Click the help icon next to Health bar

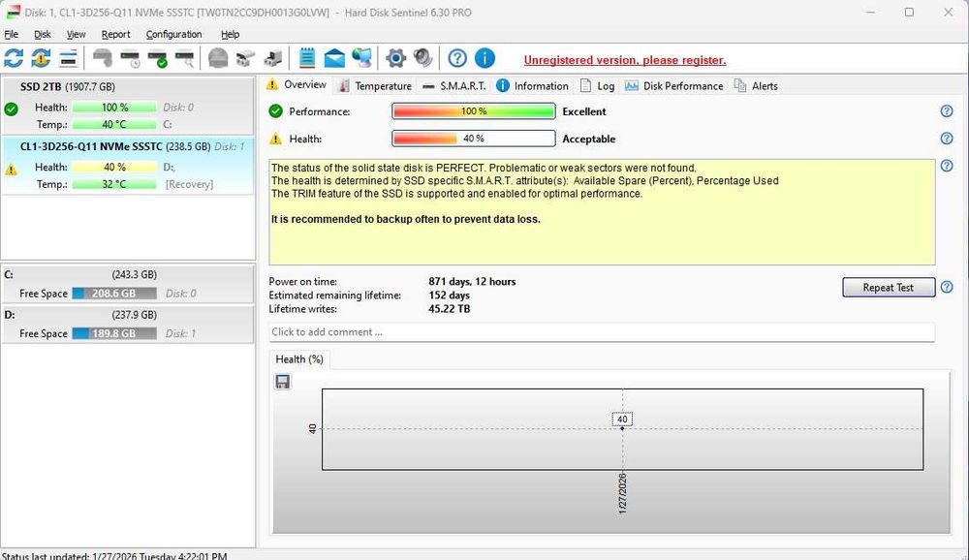click(946, 139)
